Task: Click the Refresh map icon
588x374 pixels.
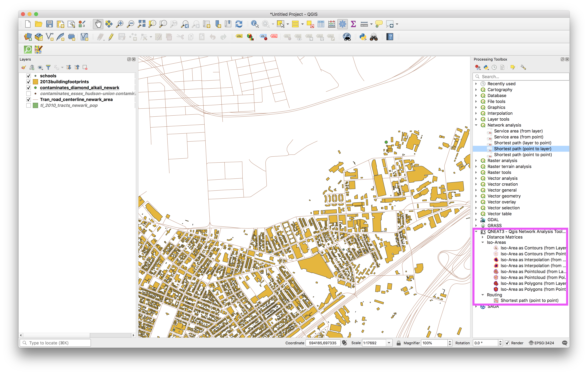Action: (x=239, y=24)
